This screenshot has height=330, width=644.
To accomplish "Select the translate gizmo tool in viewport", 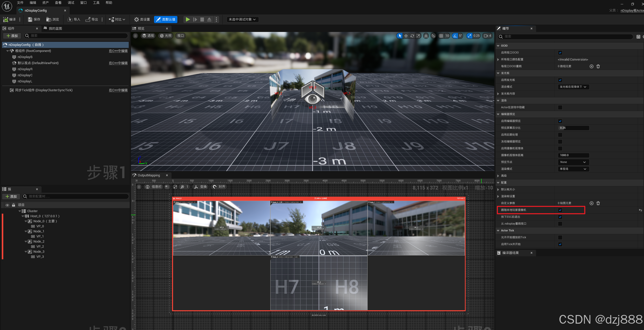I will tap(406, 36).
